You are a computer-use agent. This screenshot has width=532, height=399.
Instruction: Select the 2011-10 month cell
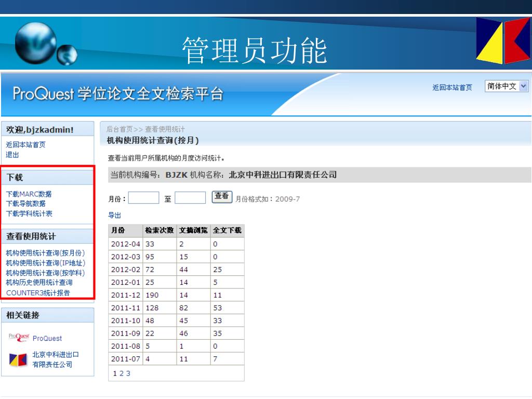pos(126,321)
